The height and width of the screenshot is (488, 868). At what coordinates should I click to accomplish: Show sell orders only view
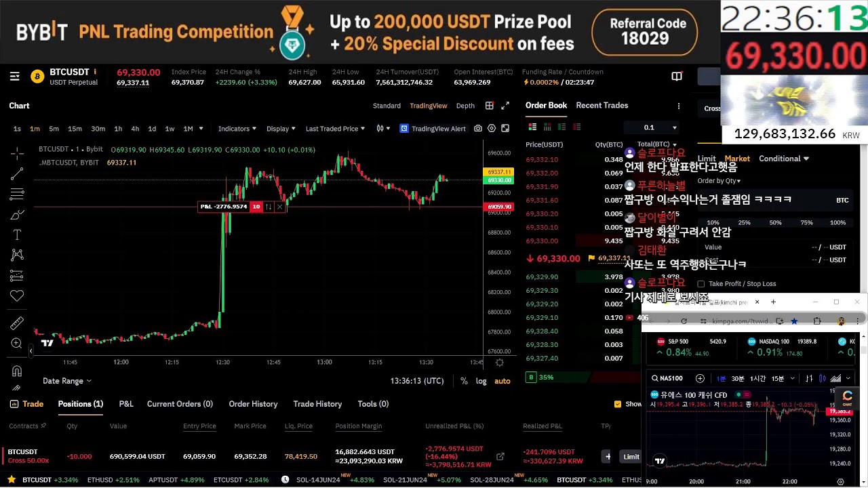(576, 127)
